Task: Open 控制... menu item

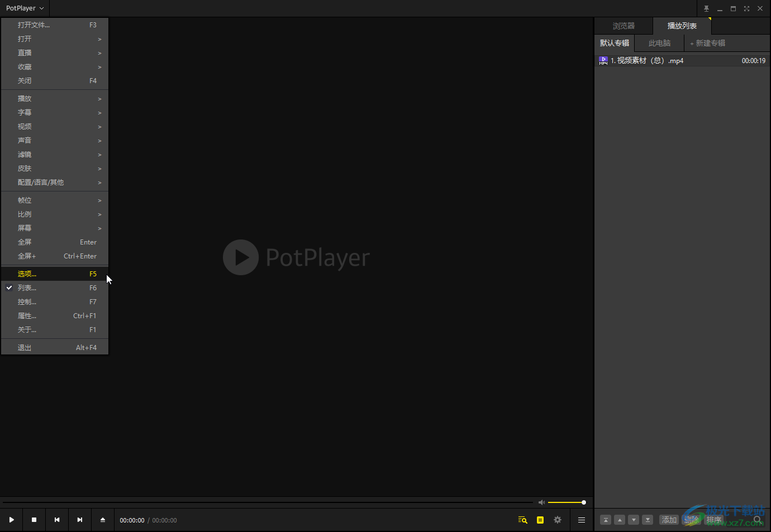Action: (55, 302)
